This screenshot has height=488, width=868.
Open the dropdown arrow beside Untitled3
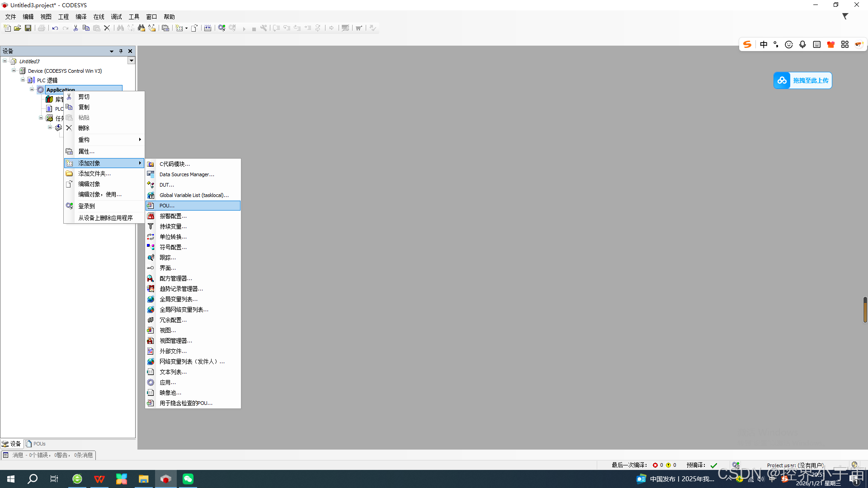click(x=131, y=61)
